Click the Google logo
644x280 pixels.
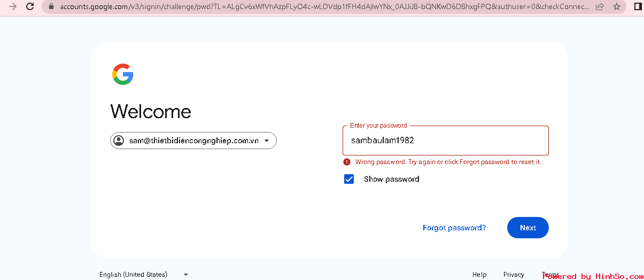click(122, 74)
